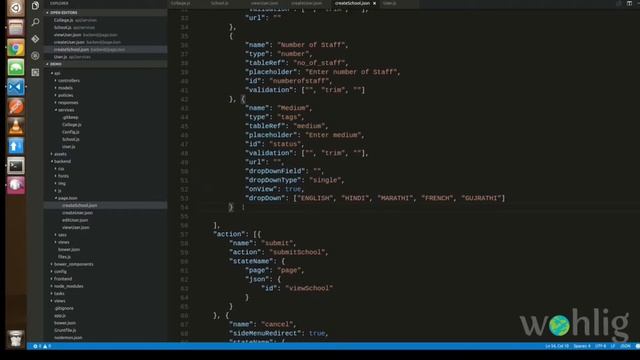Image resolution: width=640 pixels, height=360 pixels.
Task: Launch Google Chrome from dock
Action: pos(16,48)
